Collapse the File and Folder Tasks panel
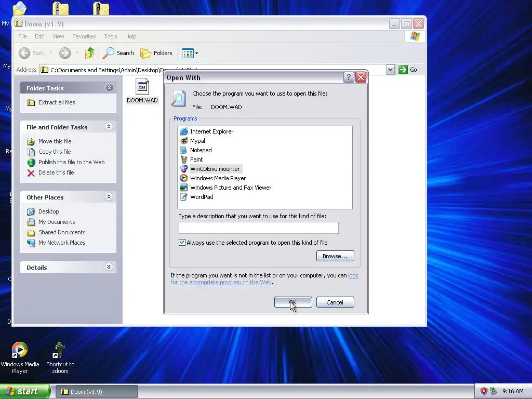 coord(109,127)
